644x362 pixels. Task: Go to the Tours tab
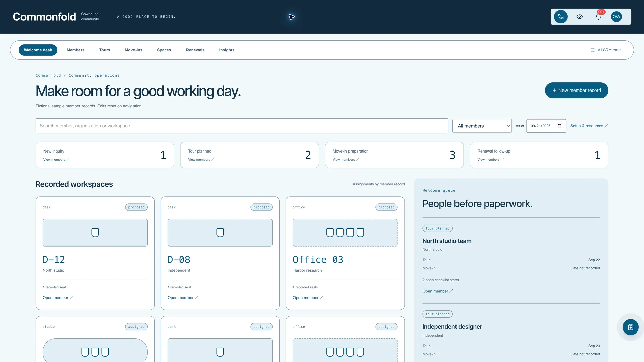pos(104,50)
